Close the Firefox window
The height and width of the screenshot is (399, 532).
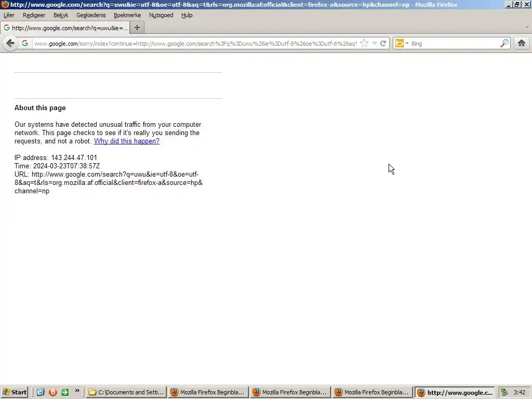tap(527, 4)
